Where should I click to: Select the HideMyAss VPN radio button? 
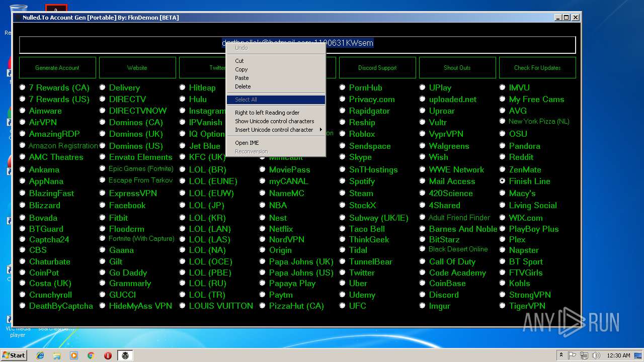pos(102,306)
